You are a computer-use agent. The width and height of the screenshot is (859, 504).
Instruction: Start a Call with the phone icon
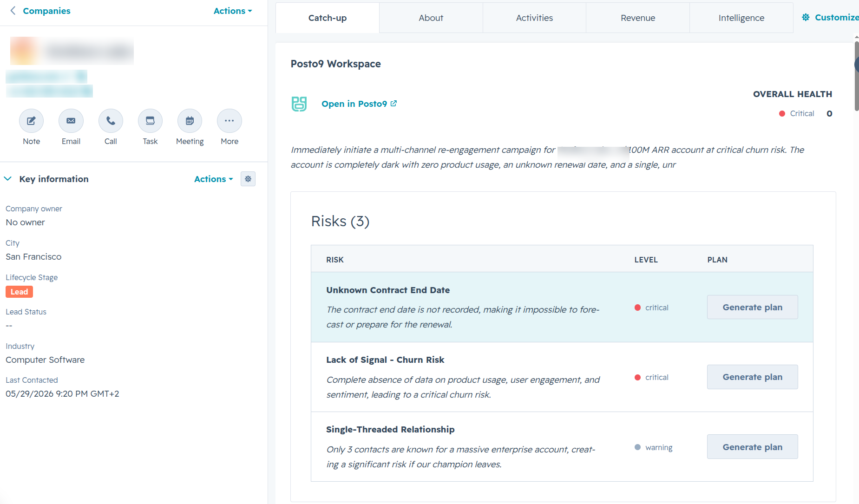(x=111, y=121)
